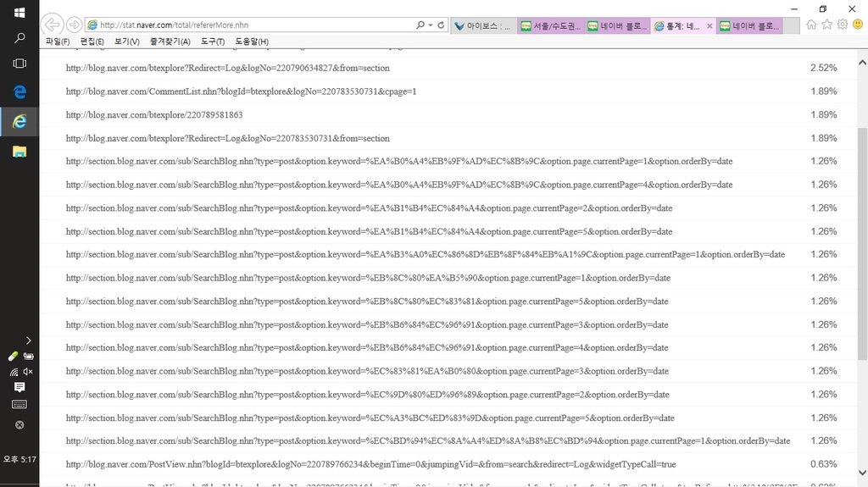Click the %EC%8B%9C currentPage=1 search URL
The height and width of the screenshot is (487, 868).
(x=399, y=161)
